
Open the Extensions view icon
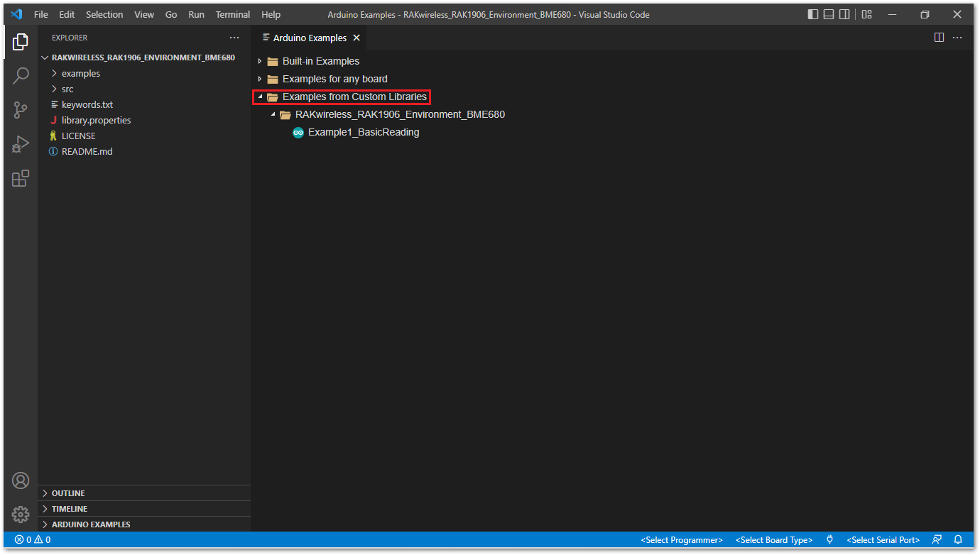tap(20, 178)
